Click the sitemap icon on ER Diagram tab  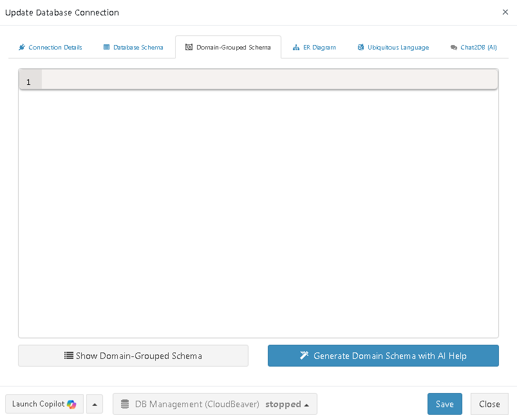pos(296,48)
